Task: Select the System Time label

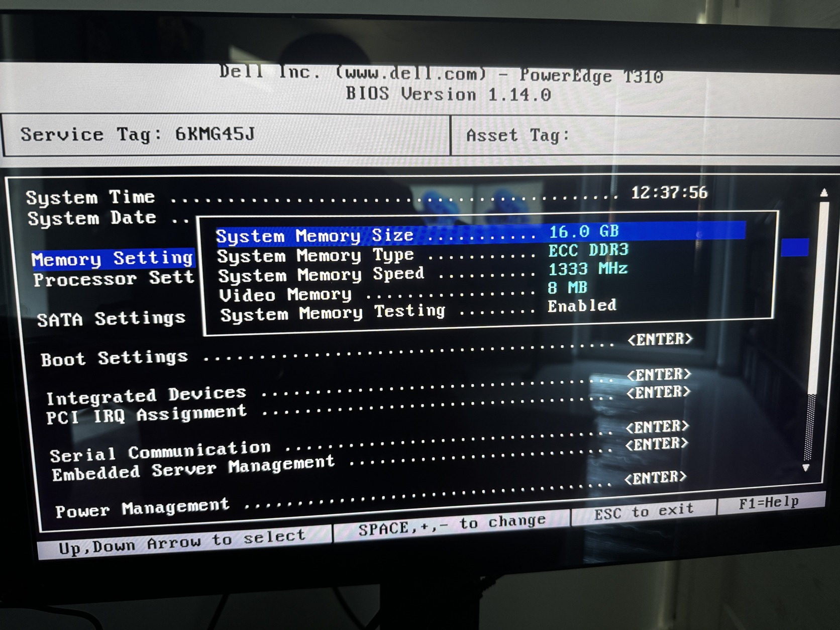Action: (x=90, y=197)
